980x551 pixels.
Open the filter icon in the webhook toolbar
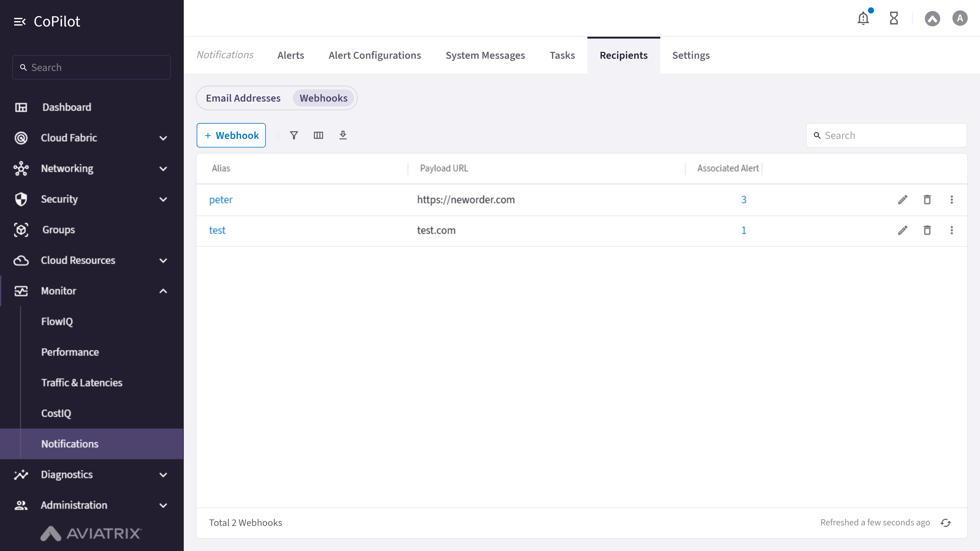(x=294, y=135)
